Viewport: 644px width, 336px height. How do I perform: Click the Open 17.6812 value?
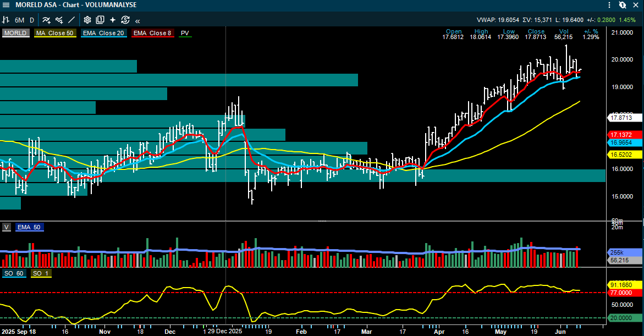click(453, 37)
